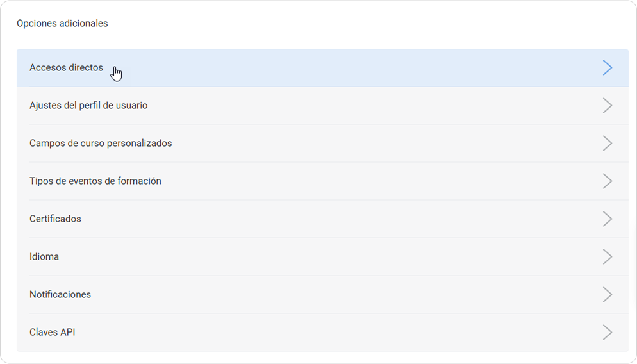Click the chevron arrow beside Accesos directos
Screen dimensions: 637x364
tap(607, 68)
